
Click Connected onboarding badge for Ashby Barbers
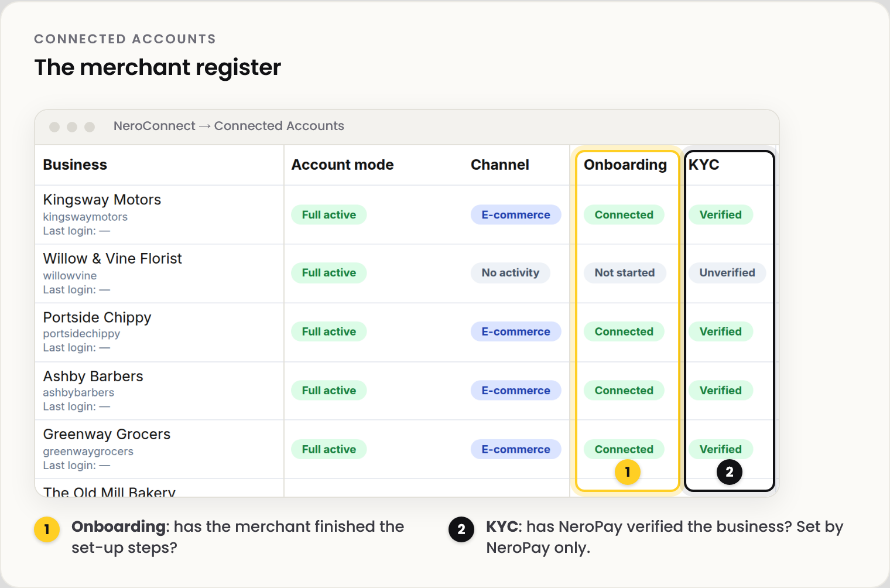(x=624, y=391)
